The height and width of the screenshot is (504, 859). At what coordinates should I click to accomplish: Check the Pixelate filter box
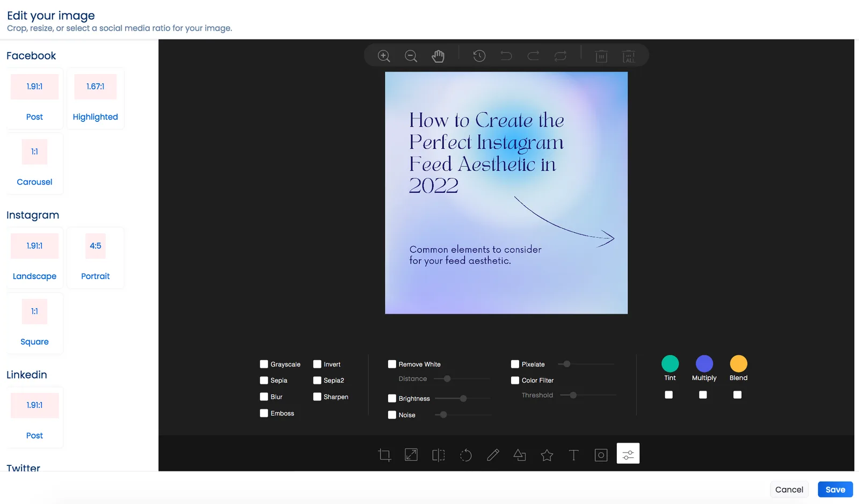click(x=515, y=364)
